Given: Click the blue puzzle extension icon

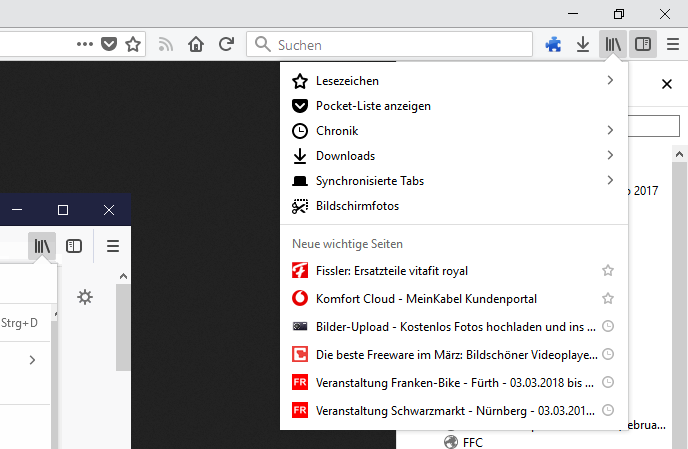Looking at the screenshot, I should point(553,44).
